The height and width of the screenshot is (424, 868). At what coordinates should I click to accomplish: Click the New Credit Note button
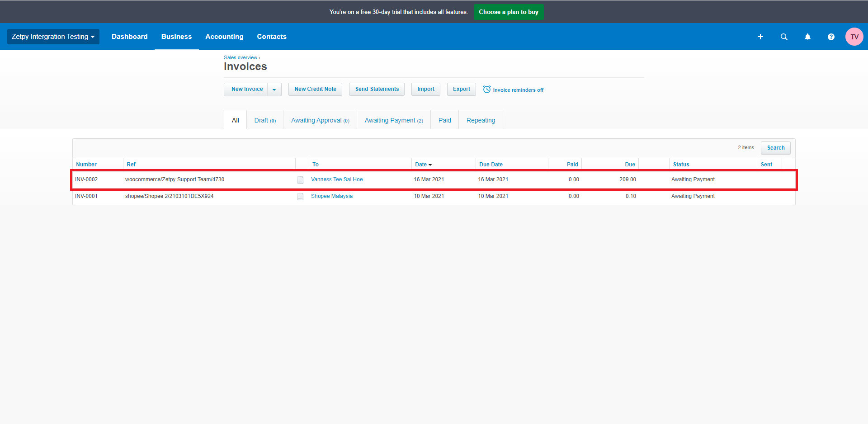315,89
